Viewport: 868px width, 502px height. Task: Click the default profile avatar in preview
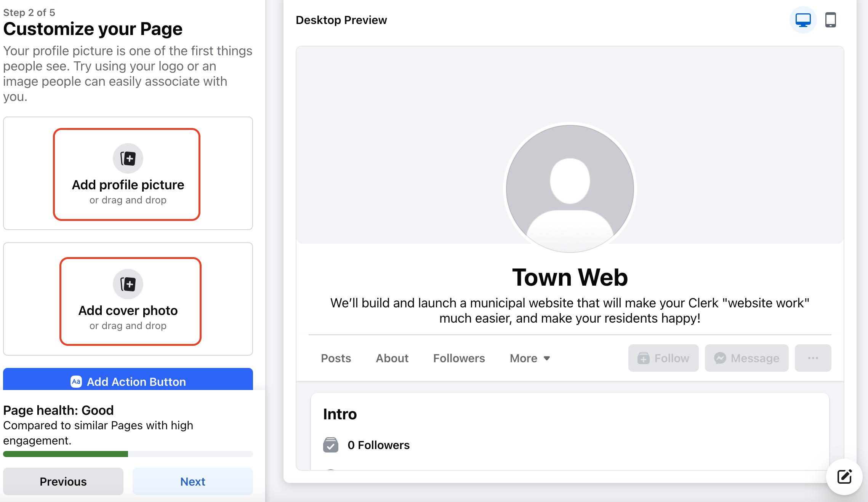point(570,188)
